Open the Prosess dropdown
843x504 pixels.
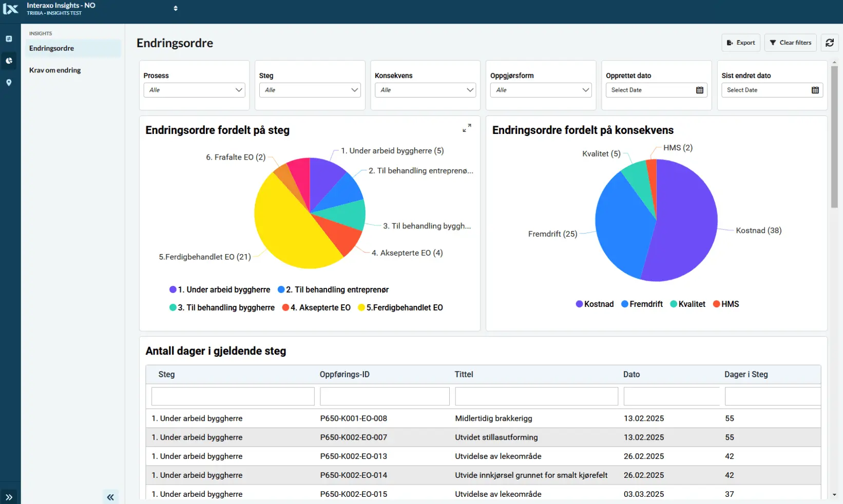pyautogui.click(x=194, y=90)
